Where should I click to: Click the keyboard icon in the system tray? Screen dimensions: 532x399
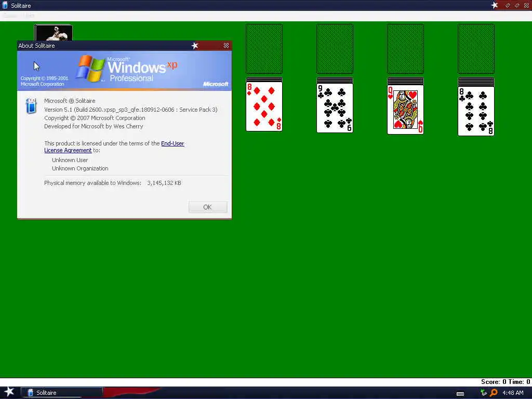[x=460, y=394]
